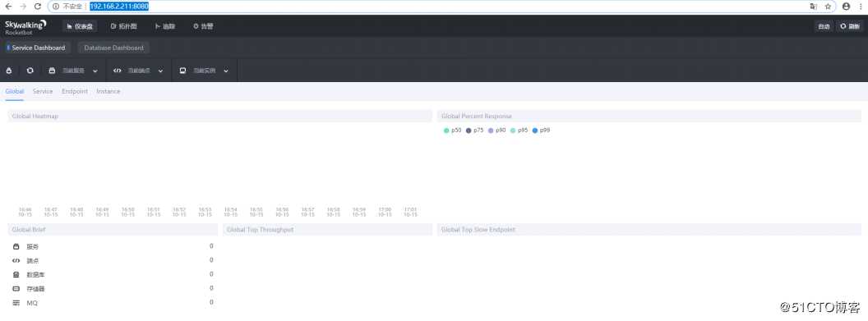The width and height of the screenshot is (868, 321).
Task: Click the Global Percent Response panel title
Action: click(x=476, y=117)
